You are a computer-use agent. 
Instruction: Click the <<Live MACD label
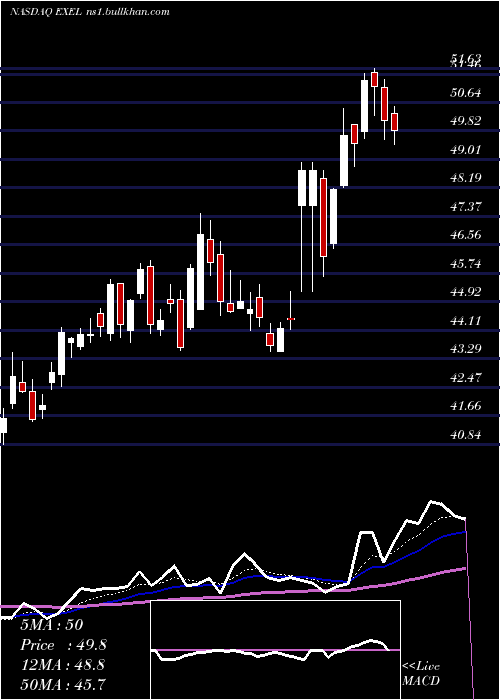421,673
